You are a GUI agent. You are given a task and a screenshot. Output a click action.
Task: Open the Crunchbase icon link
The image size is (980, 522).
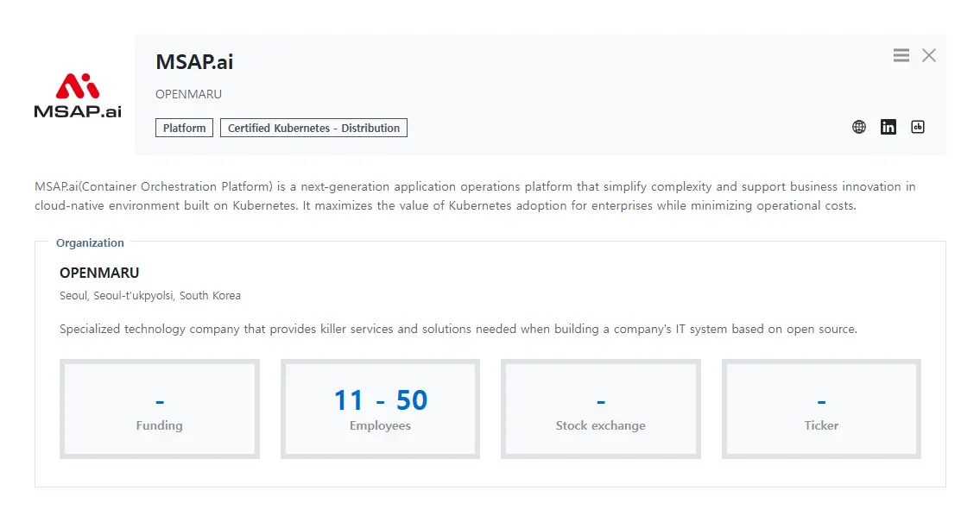(x=918, y=128)
